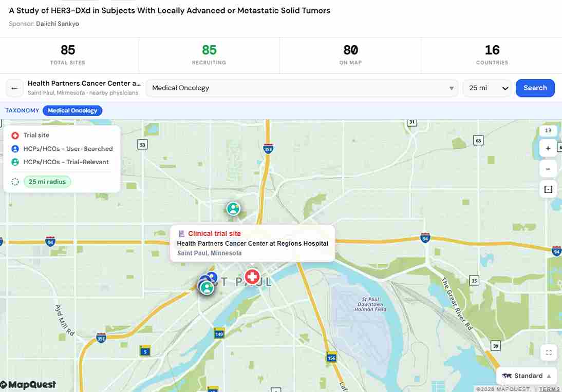Screen dimensions: 562x392
Task: Expand the Standard map style selector
Action: 527,376
